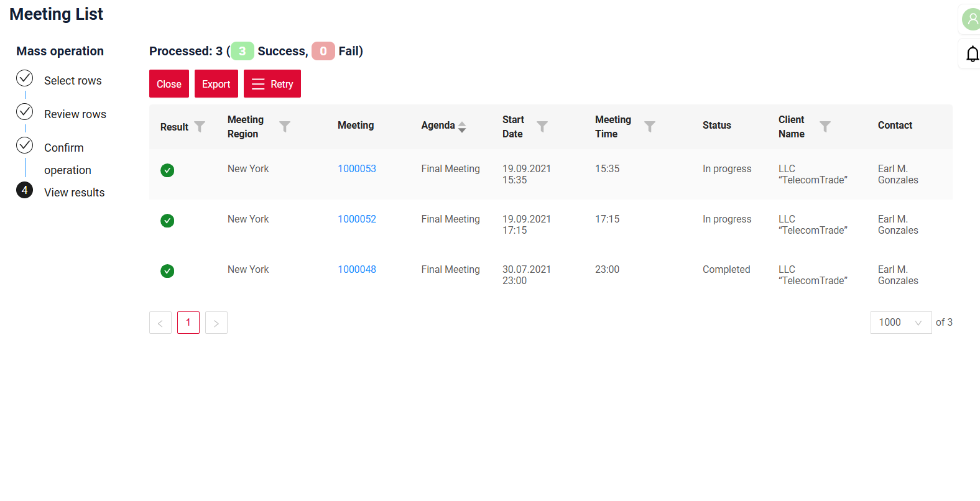The height and width of the screenshot is (501, 980).
Task: Click the success check icon for meeting 1000048
Action: [167, 271]
